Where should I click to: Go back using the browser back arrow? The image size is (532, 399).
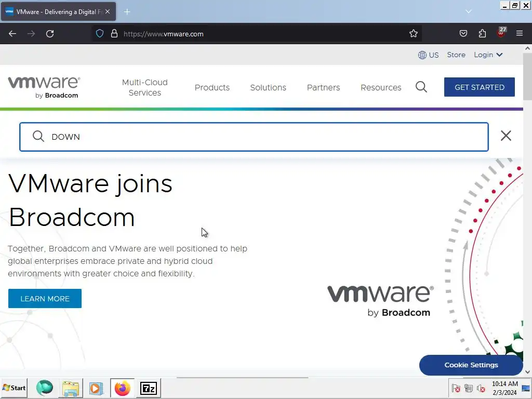tap(12, 34)
